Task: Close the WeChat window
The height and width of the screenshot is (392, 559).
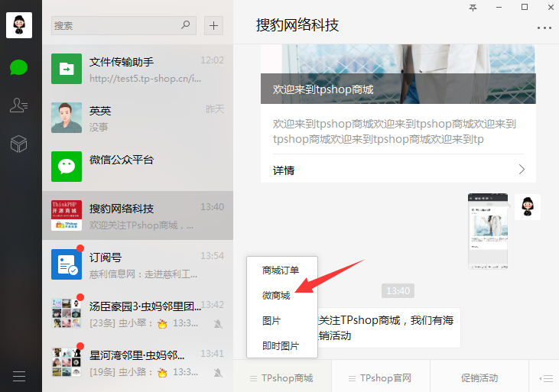Action: point(551,7)
